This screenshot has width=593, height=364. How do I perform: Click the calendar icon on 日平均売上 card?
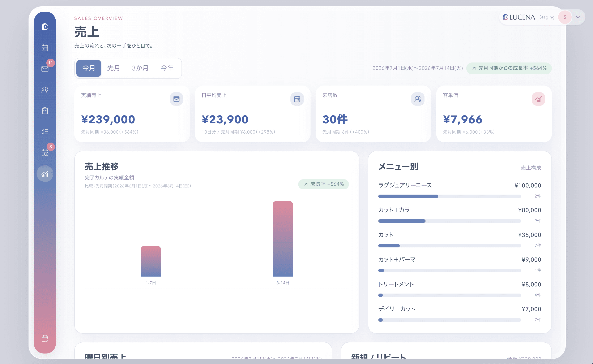coord(297,99)
